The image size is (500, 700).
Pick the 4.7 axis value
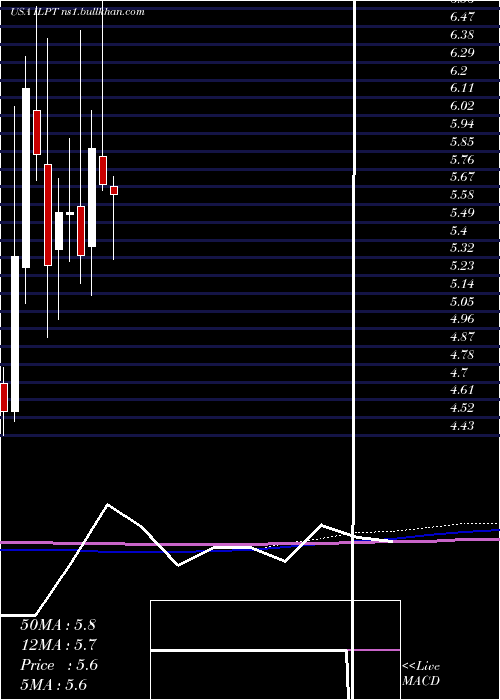pyautogui.click(x=459, y=372)
